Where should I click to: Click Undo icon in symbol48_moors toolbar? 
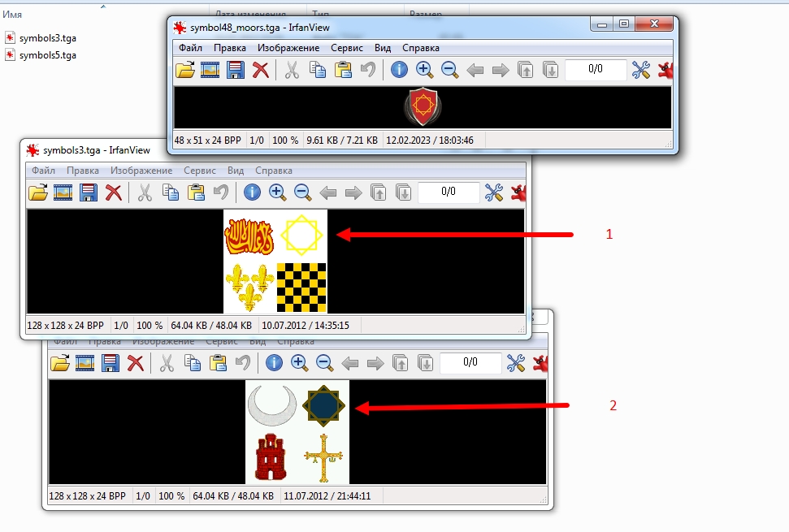368,70
